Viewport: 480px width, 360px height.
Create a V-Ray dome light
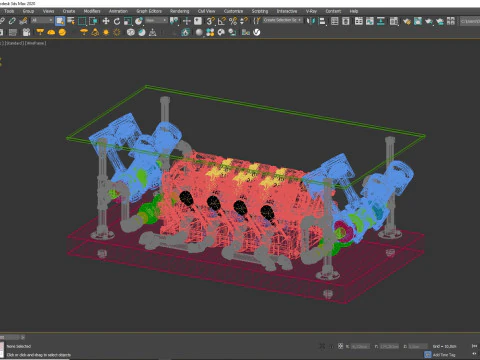[x=51, y=32]
